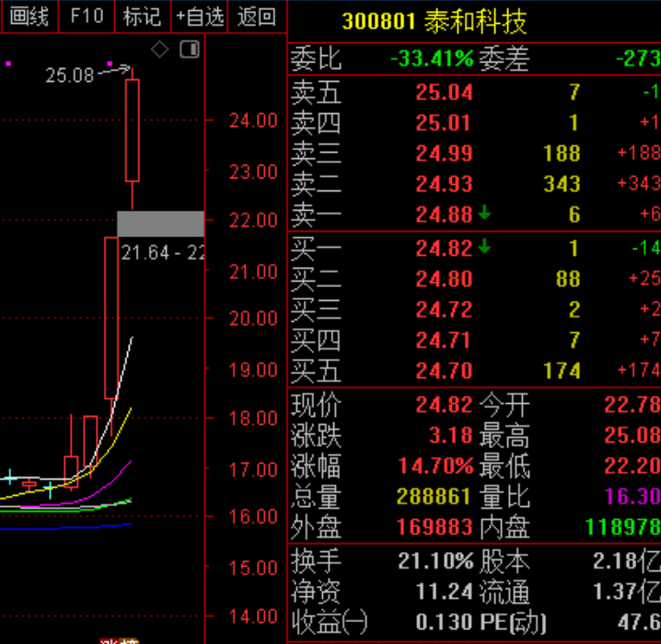Click 买五 volume 174
This screenshot has width=661, height=644.
[x=562, y=371]
